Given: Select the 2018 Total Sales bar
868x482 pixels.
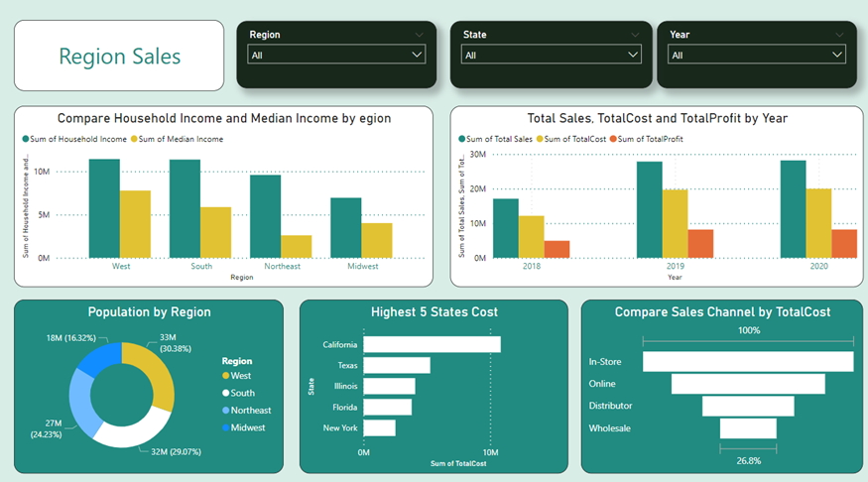Looking at the screenshot, I should [506, 228].
